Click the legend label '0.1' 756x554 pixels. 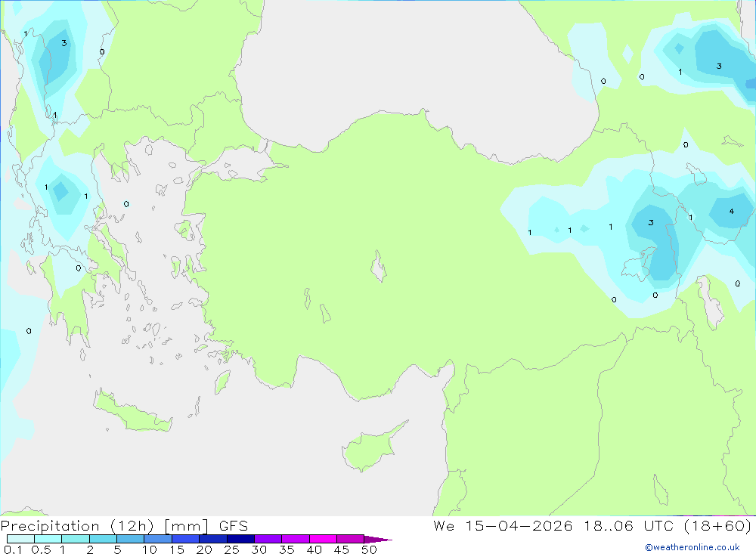13,549
